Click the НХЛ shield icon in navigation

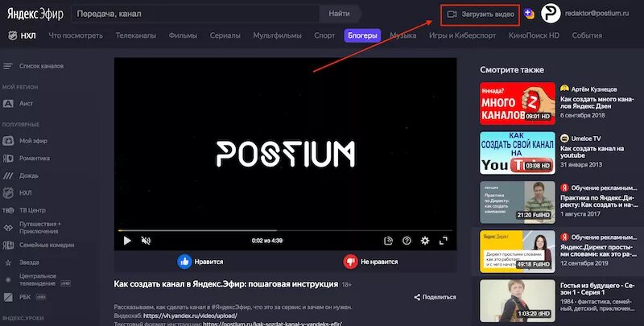click(x=13, y=35)
